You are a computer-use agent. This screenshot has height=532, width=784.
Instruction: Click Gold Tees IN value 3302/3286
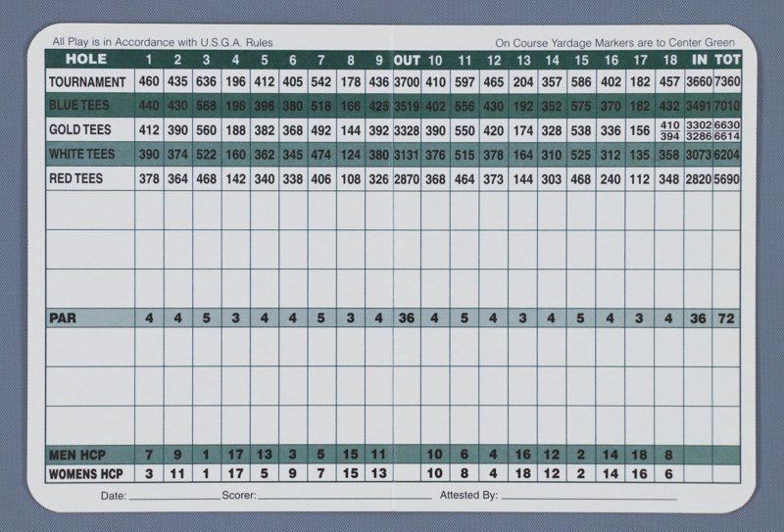coord(699,130)
